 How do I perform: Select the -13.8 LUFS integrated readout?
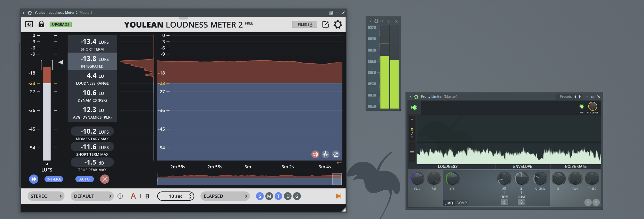(x=92, y=61)
